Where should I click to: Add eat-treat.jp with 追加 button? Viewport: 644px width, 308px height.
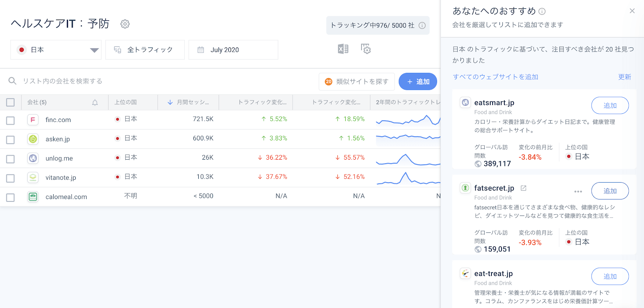tap(610, 276)
